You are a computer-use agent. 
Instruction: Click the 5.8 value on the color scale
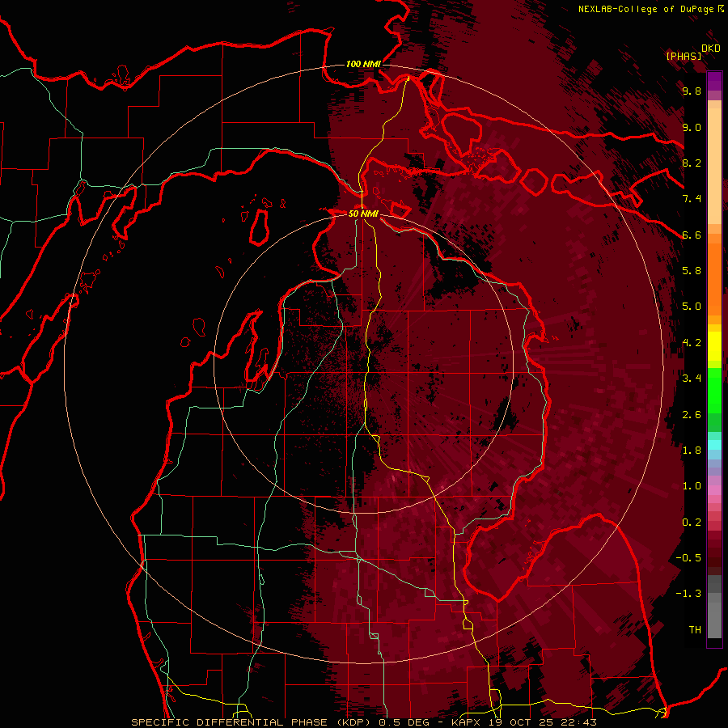pos(692,271)
